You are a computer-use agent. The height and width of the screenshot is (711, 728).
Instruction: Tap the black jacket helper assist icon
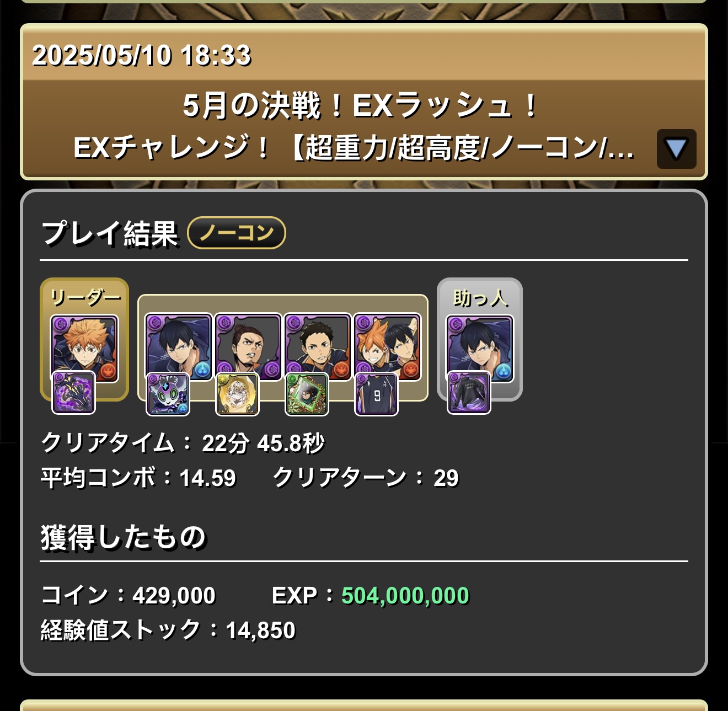pyautogui.click(x=468, y=392)
